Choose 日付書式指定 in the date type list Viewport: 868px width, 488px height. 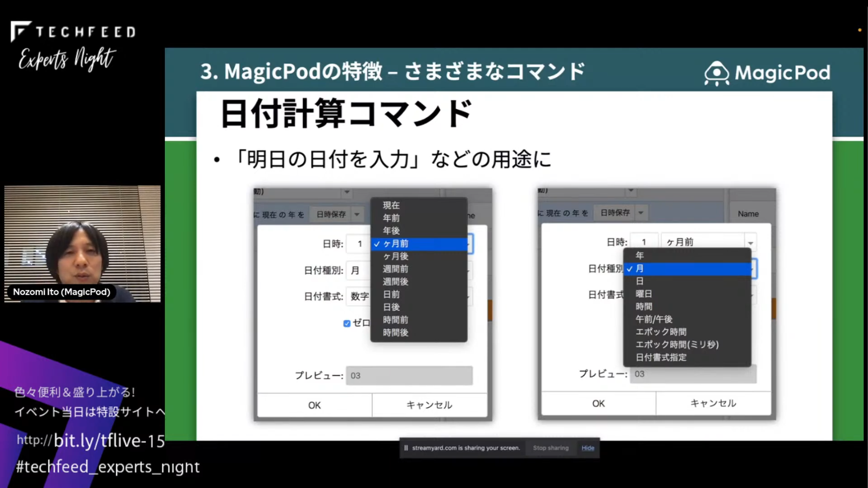(x=687, y=357)
